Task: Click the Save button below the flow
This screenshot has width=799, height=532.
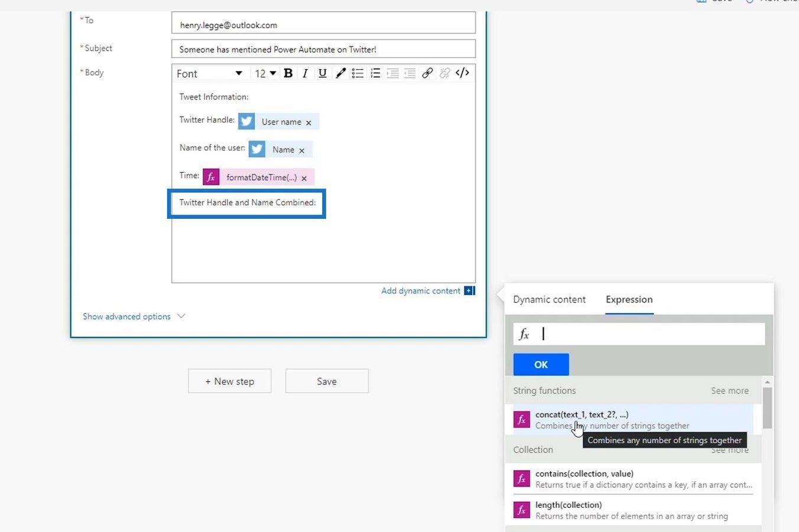Action: tap(327, 381)
